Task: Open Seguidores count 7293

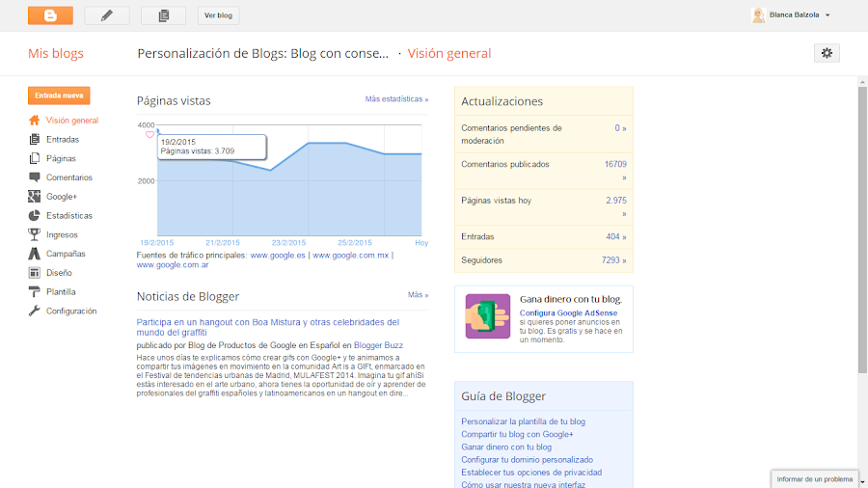Action: pos(614,260)
